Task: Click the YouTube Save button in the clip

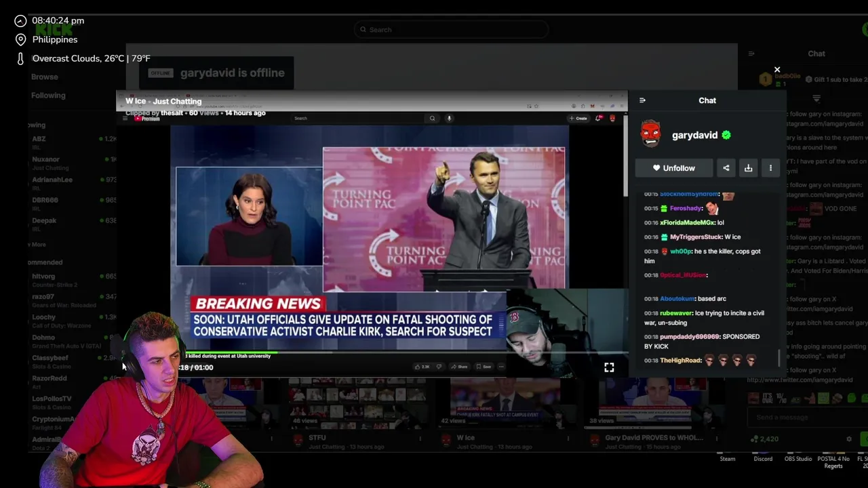Action: pos(484,367)
